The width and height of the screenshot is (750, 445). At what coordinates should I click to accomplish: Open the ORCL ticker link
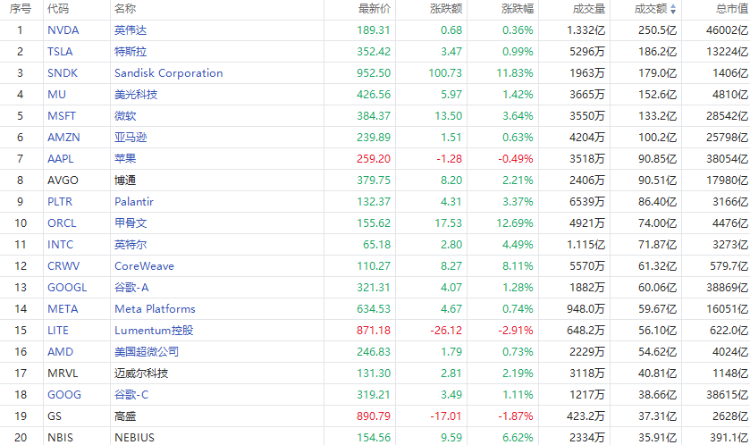[62, 223]
